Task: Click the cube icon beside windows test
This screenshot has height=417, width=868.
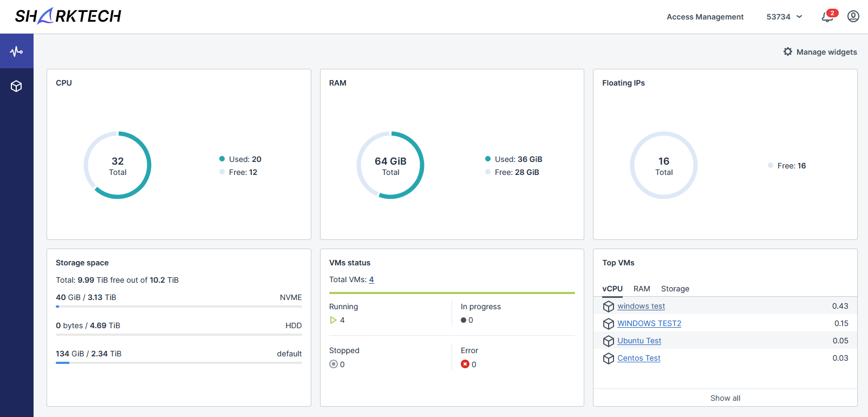Action: 609,307
